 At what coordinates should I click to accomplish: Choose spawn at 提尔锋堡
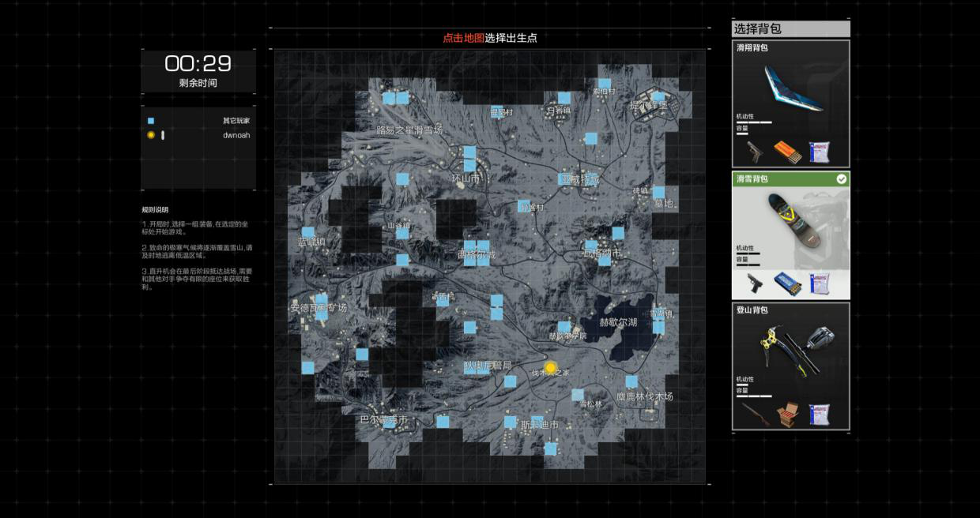tap(648, 105)
